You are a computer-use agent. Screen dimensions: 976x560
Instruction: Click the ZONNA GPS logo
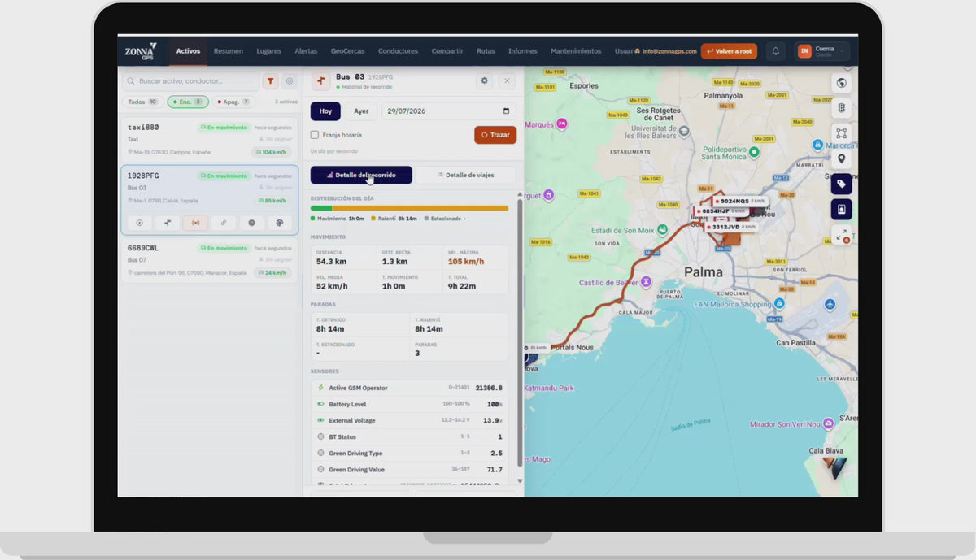(x=141, y=50)
